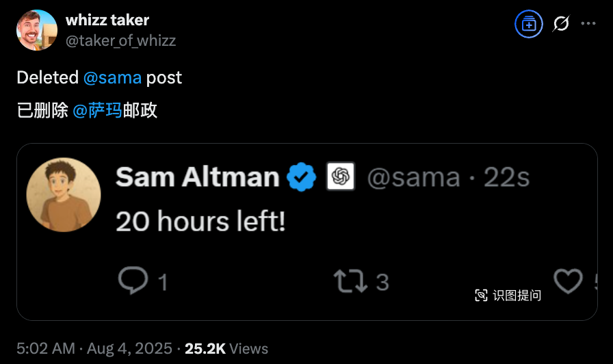
Task: Open whizz taker's profile avatar
Action: [37, 30]
